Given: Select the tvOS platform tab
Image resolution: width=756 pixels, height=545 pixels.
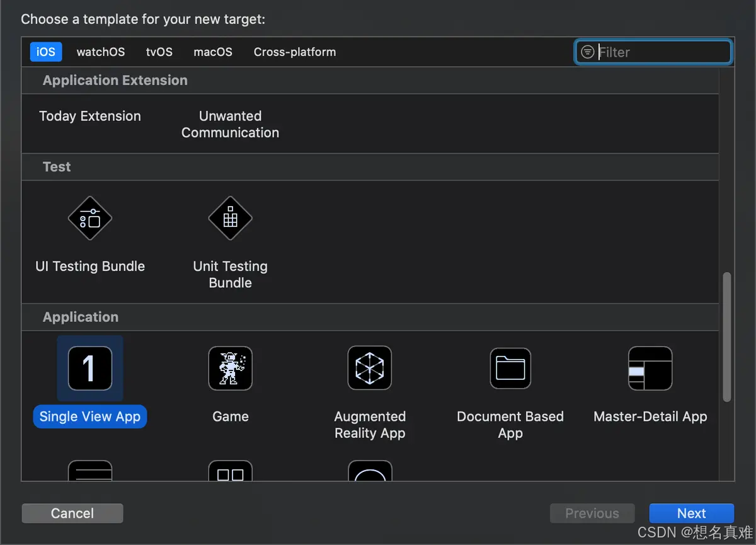Looking at the screenshot, I should coord(159,52).
